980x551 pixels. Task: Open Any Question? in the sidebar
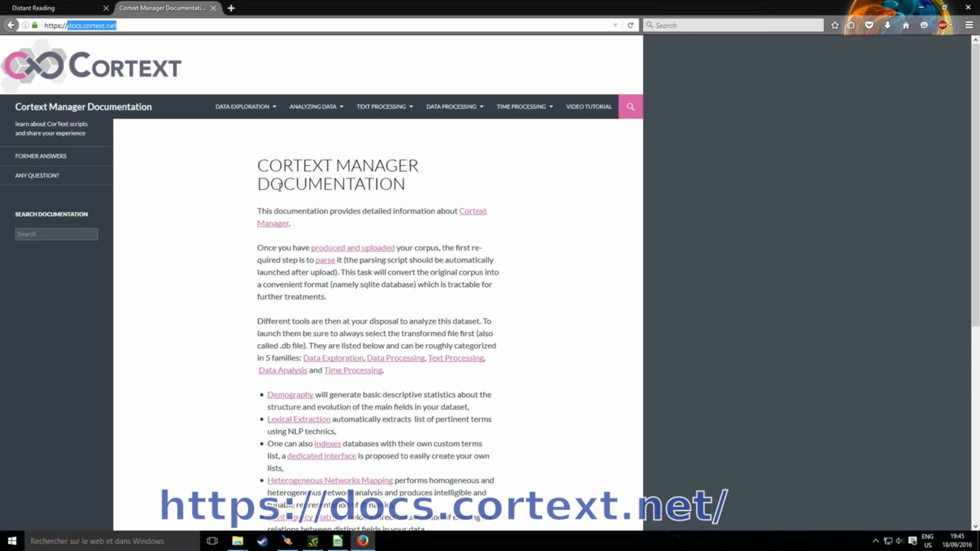point(37,176)
